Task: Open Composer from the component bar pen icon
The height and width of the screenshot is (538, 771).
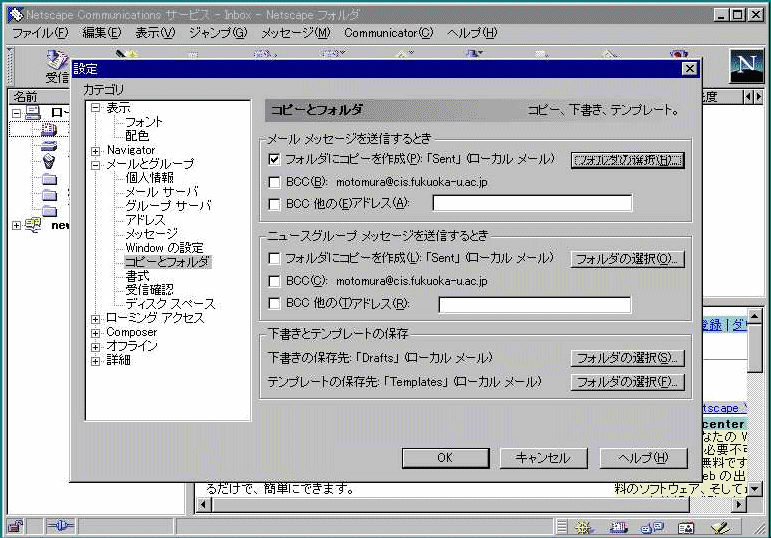Action: (720, 527)
